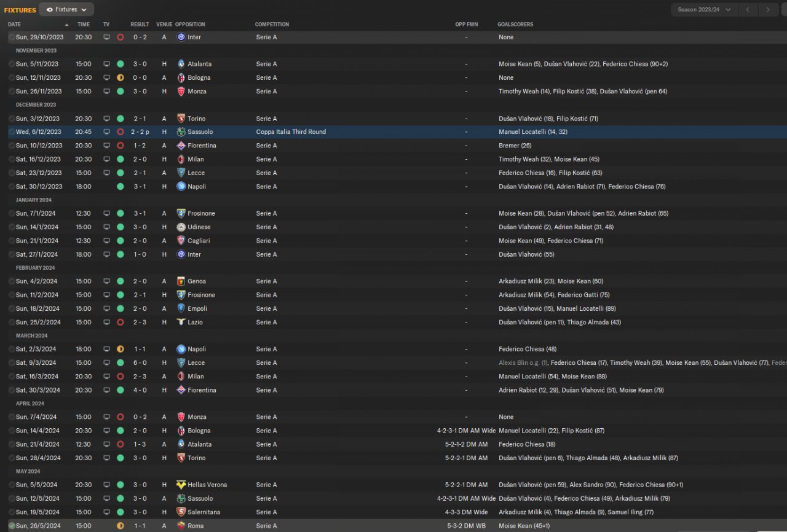Click the 1 - 3 result against Atalanta
Viewport: 787px width, 532px height.
[140, 444]
